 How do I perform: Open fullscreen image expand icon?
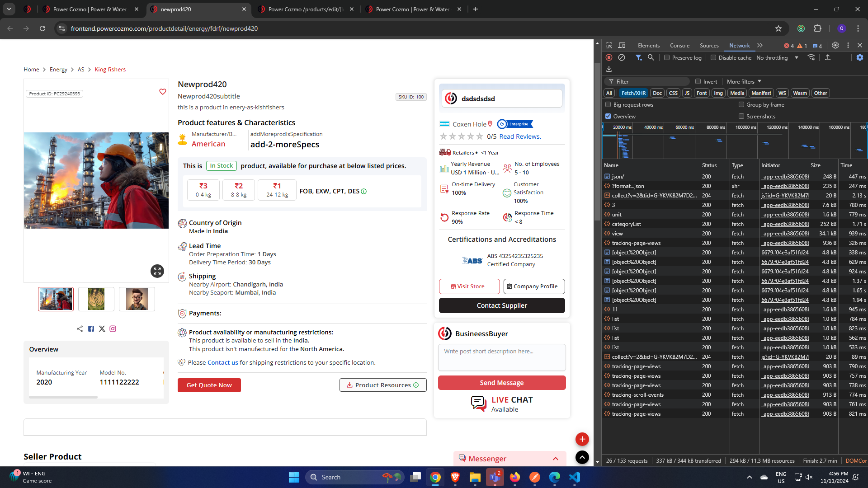(x=157, y=271)
